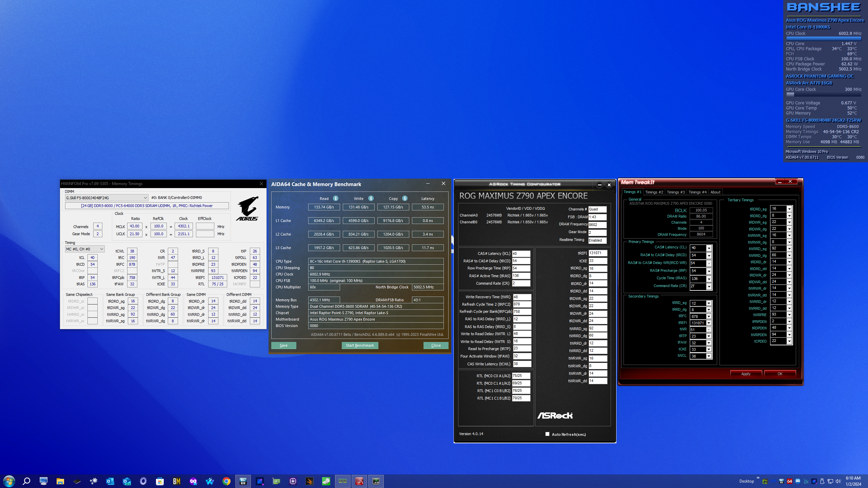This screenshot has width=868, height=488.
Task: Click the network tray icon
Action: 830,481
